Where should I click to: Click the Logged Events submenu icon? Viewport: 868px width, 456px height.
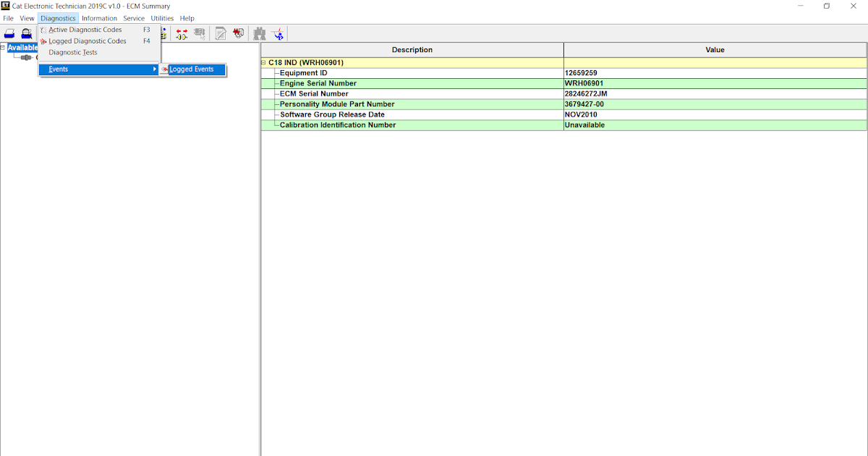coord(163,69)
